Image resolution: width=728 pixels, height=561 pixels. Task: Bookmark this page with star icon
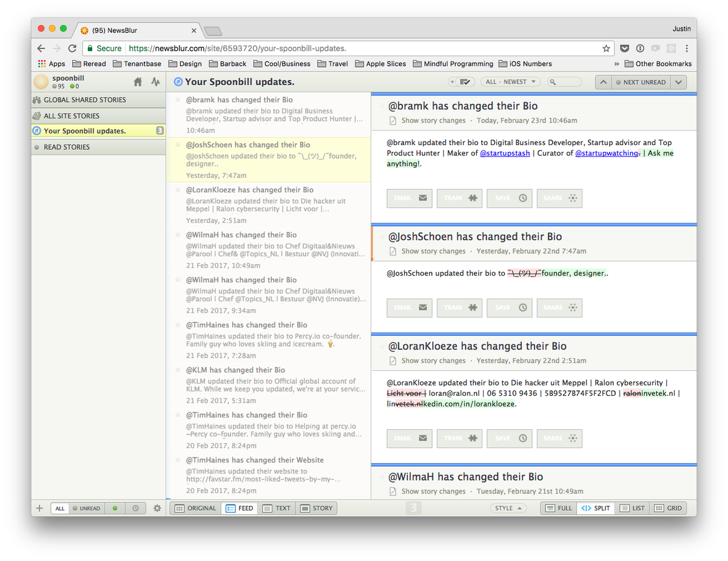click(606, 49)
